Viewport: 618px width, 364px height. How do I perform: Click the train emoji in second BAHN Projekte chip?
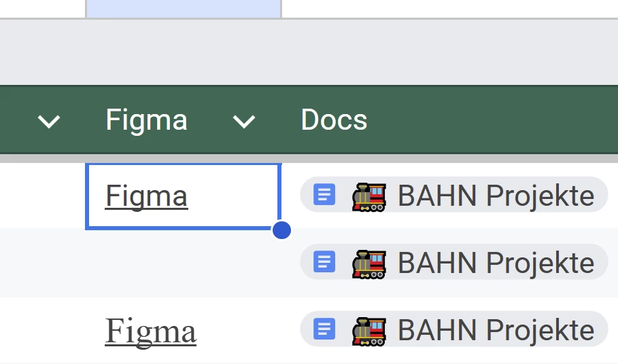pos(369,264)
